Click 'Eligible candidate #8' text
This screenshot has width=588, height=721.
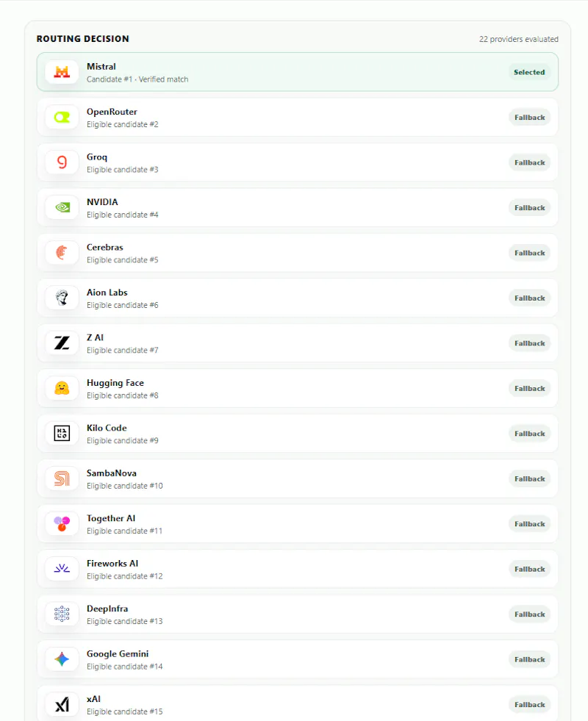[x=122, y=395]
